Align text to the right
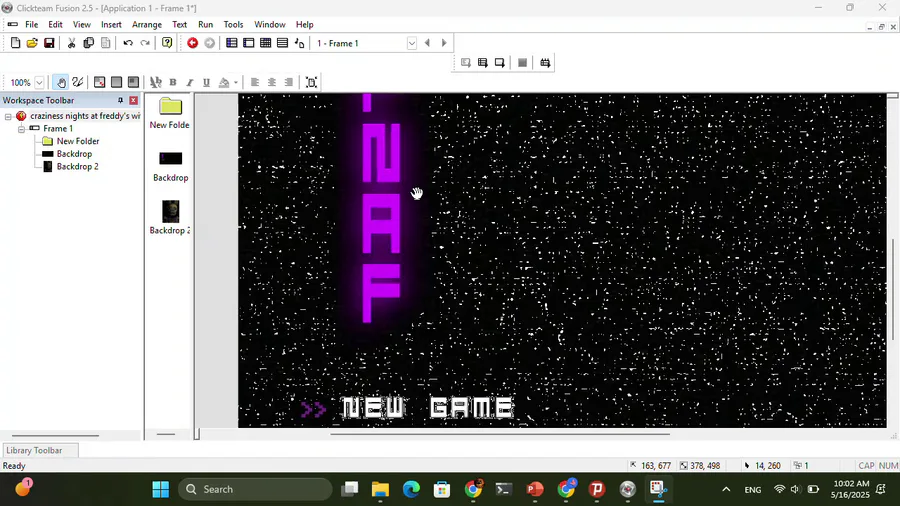 pyautogui.click(x=289, y=82)
